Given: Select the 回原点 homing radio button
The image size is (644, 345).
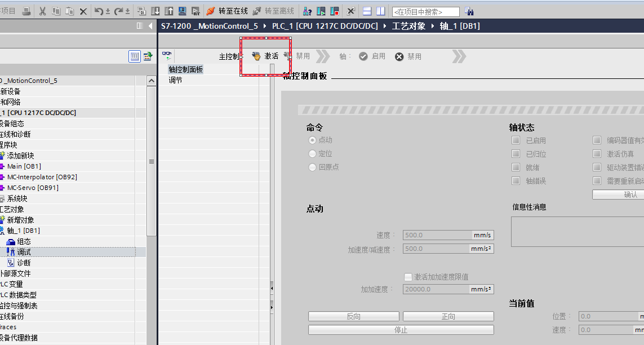Looking at the screenshot, I should pos(312,167).
